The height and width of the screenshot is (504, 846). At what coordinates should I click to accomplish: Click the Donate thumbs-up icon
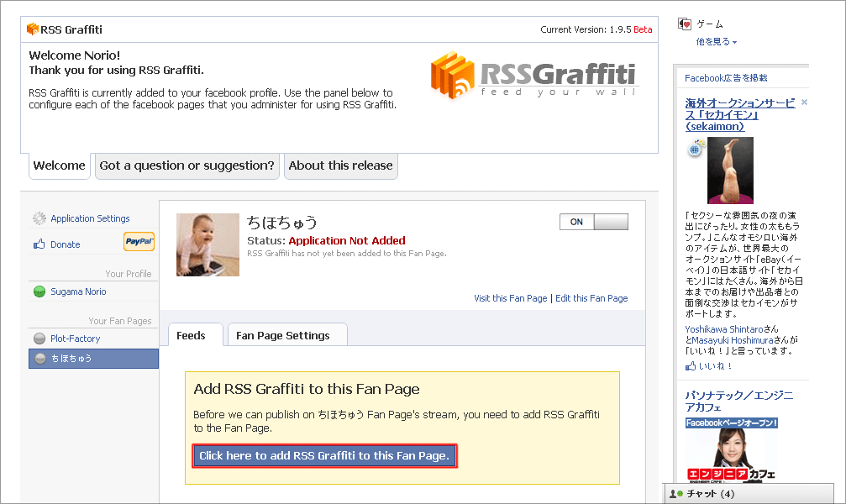click(39, 244)
